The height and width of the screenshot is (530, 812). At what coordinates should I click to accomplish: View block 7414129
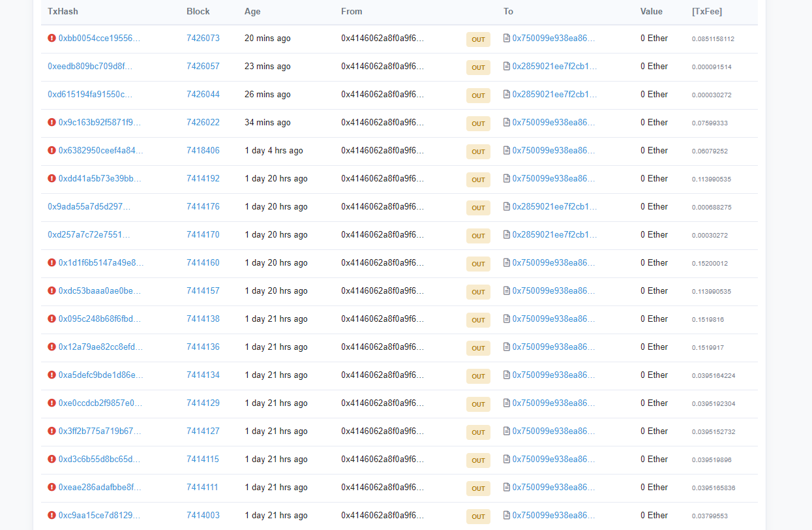(x=203, y=403)
